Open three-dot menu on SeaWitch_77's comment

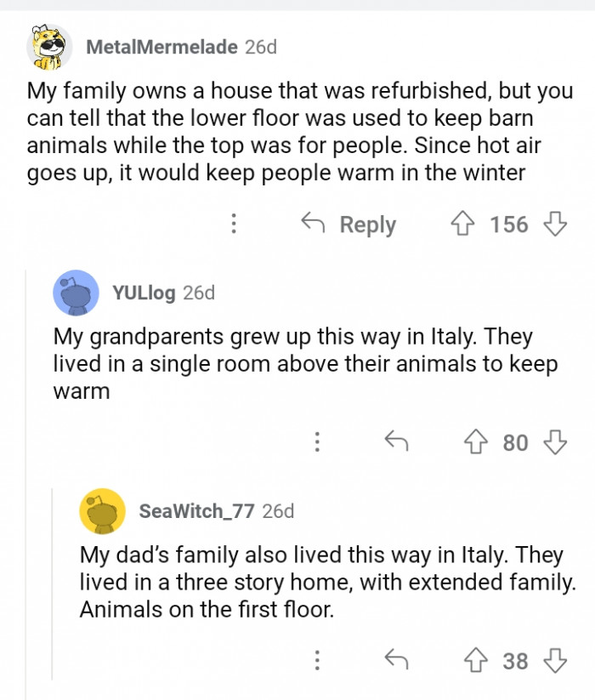pos(317,661)
